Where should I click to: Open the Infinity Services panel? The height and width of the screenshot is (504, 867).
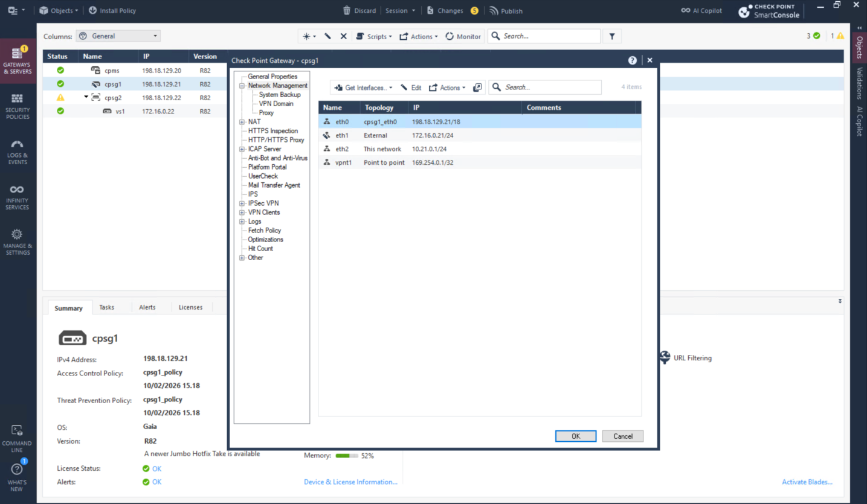(x=17, y=197)
